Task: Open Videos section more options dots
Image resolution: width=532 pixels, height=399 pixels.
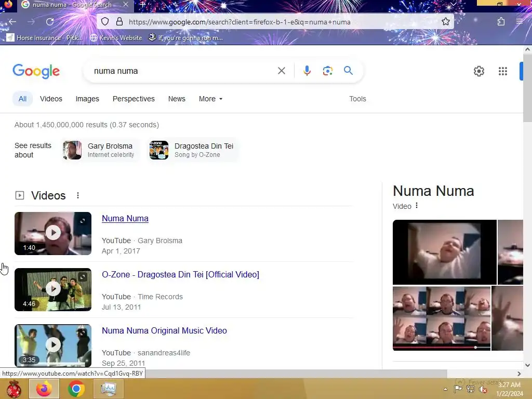Action: tap(78, 195)
